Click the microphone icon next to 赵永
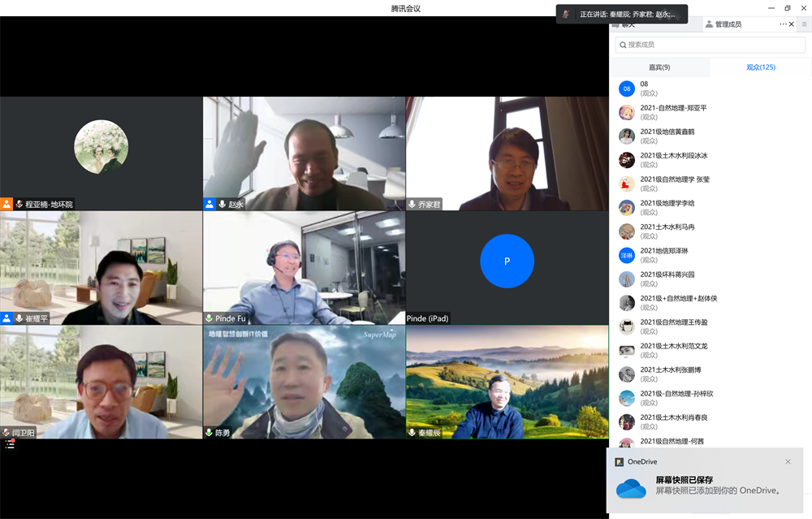The width and height of the screenshot is (812, 519). point(222,205)
